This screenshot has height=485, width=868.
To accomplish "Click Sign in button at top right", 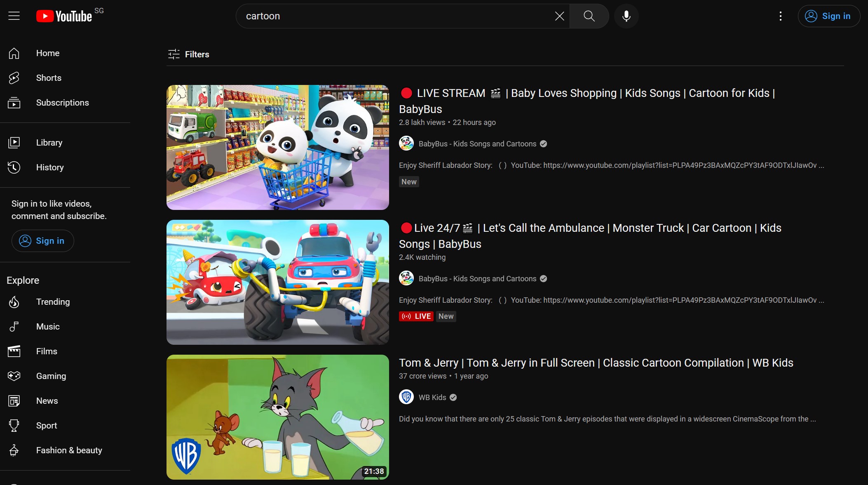I will (829, 16).
